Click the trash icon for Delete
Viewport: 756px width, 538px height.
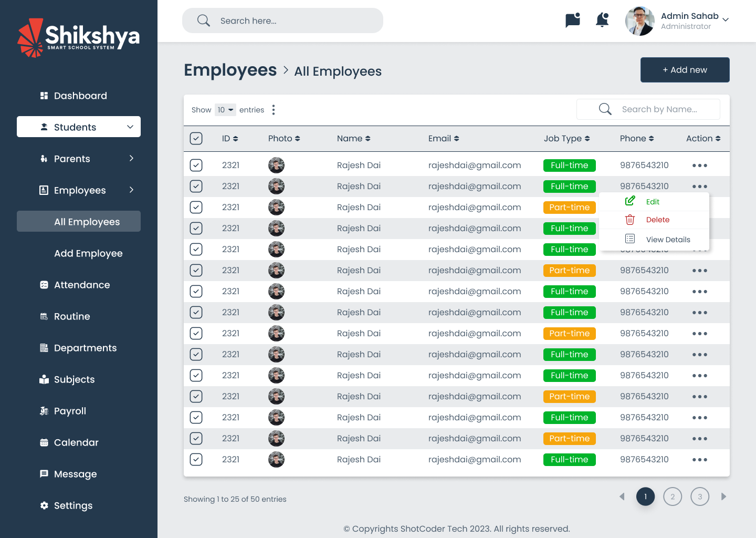click(x=630, y=220)
